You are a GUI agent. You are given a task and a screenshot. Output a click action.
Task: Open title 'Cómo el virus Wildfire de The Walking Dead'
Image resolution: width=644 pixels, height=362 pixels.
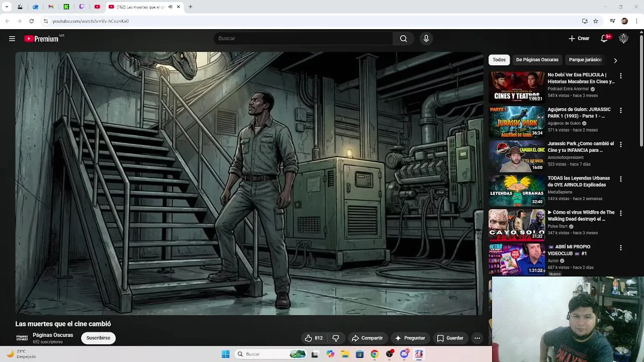click(x=581, y=216)
